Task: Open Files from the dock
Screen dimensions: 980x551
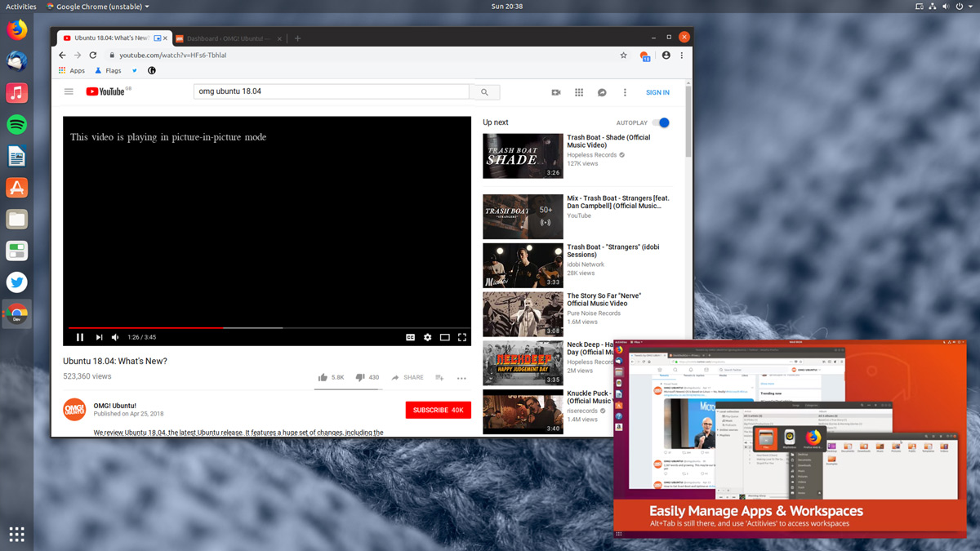Action: tap(16, 219)
